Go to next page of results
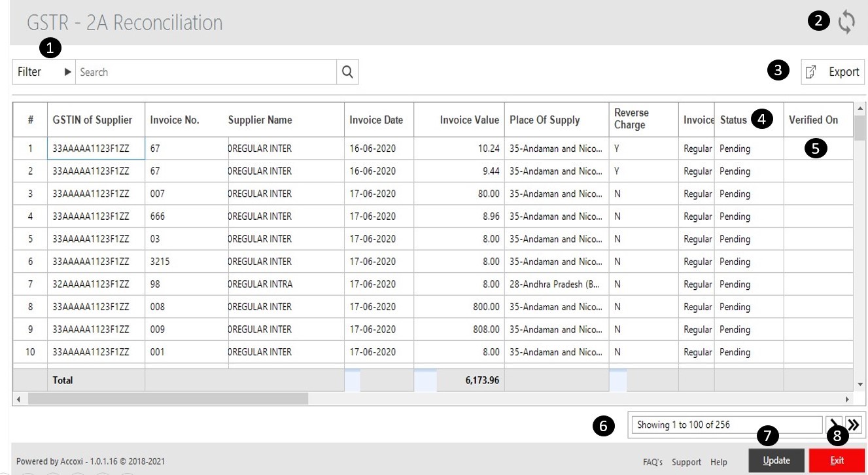 834,425
